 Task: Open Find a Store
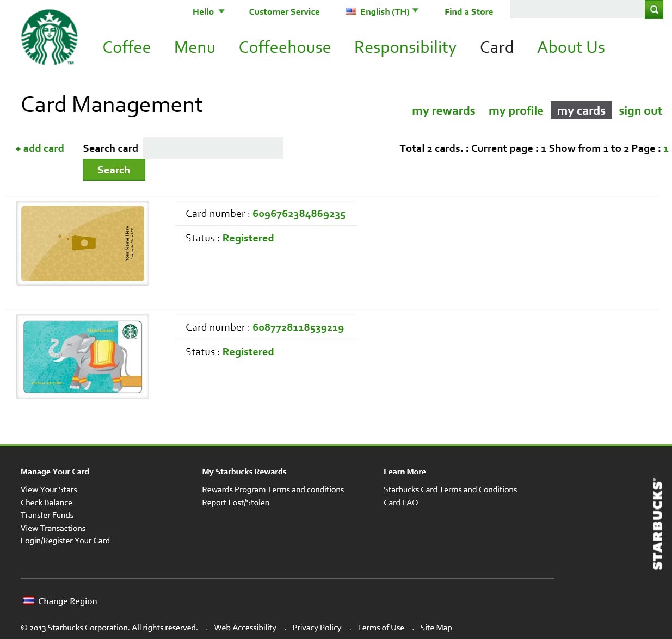(x=468, y=11)
